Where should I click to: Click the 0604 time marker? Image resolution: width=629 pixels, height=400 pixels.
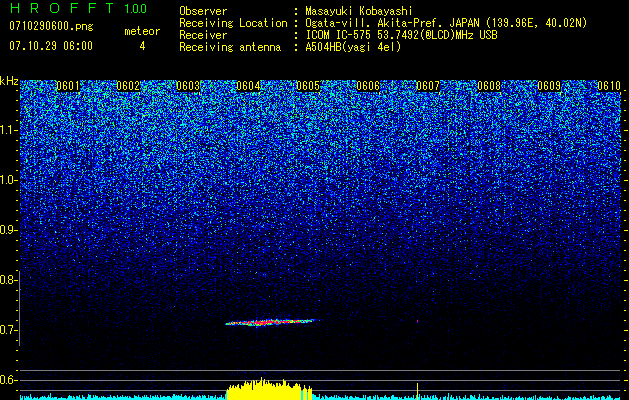coord(248,86)
